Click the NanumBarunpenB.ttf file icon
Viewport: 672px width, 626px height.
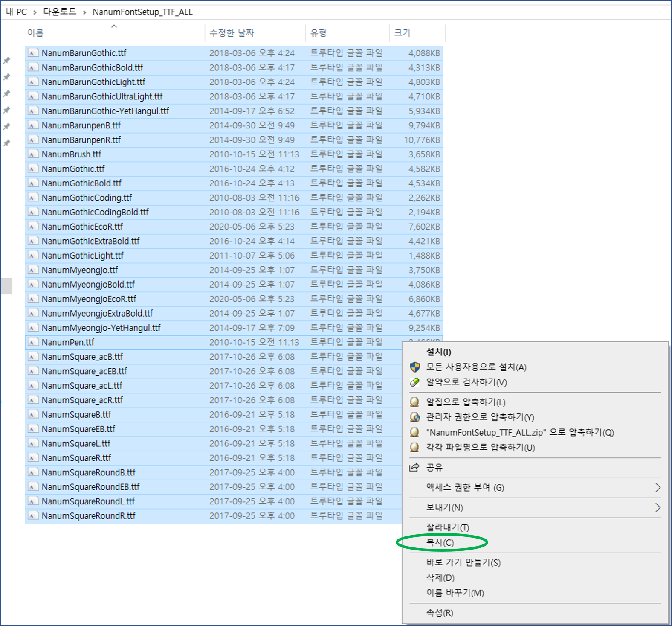33,125
